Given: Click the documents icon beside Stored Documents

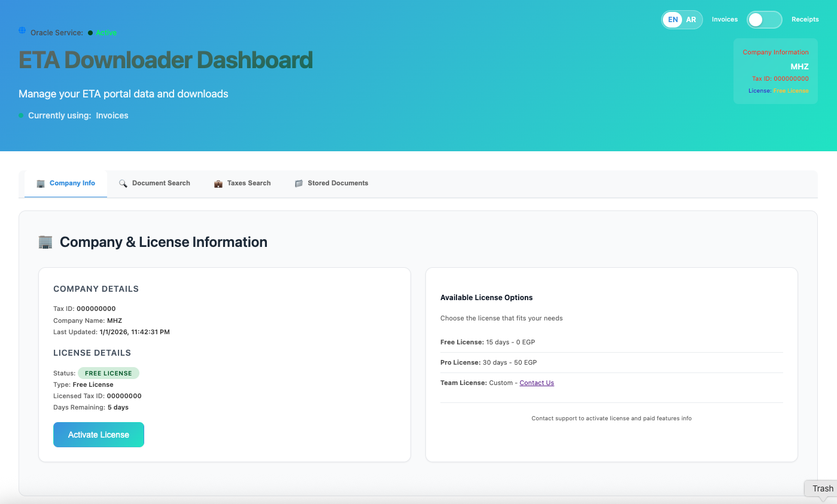Looking at the screenshot, I should pos(299,183).
